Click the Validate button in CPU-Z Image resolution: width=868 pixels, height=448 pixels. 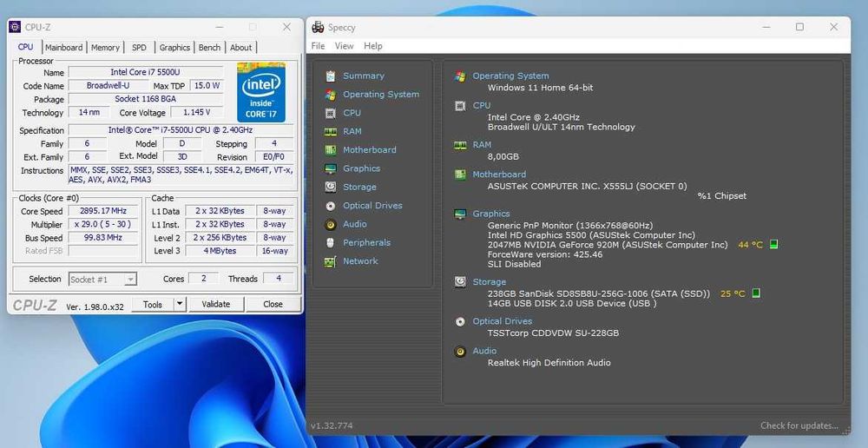click(x=216, y=304)
